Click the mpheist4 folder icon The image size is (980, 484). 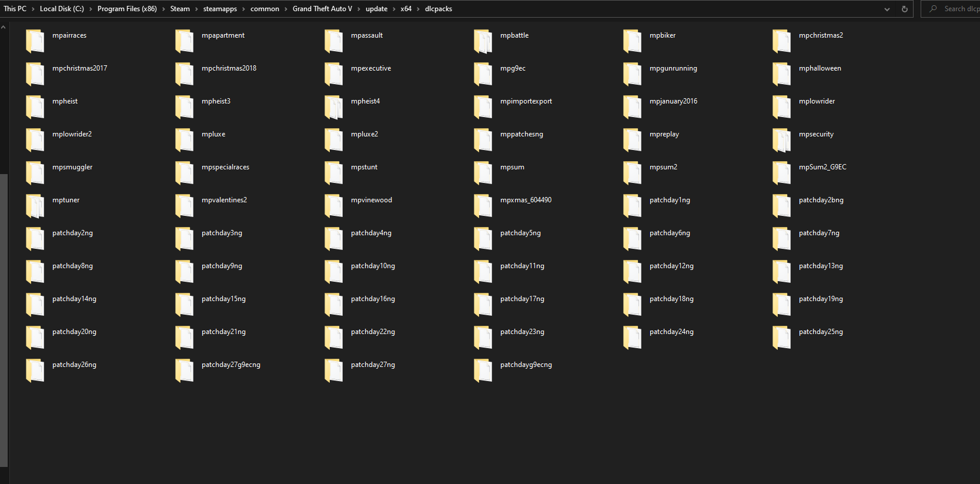pyautogui.click(x=333, y=106)
